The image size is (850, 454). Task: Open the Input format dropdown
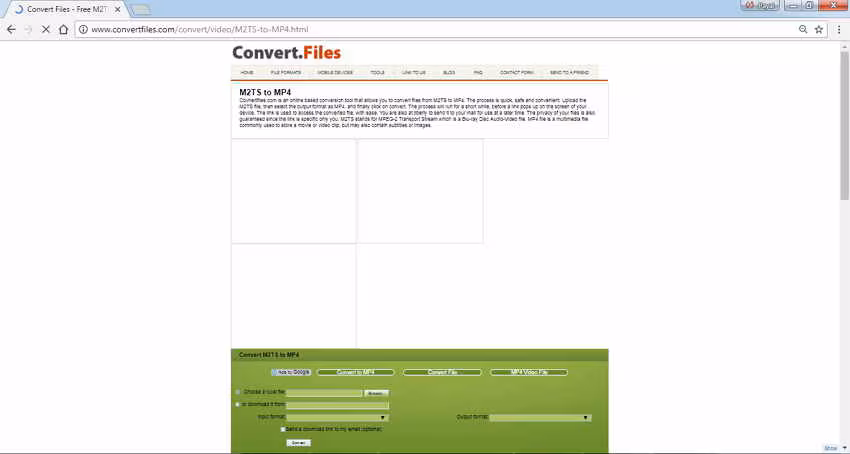click(x=337, y=418)
